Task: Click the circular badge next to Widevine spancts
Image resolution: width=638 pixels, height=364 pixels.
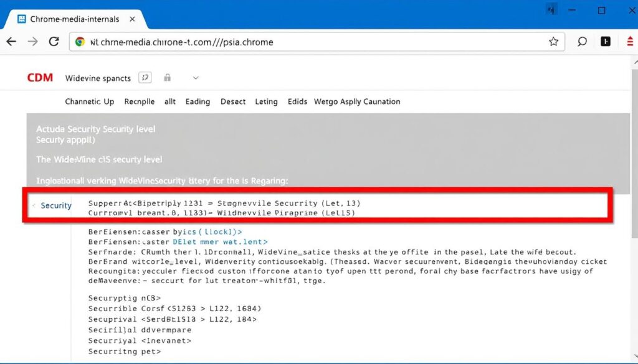Action: (x=145, y=77)
